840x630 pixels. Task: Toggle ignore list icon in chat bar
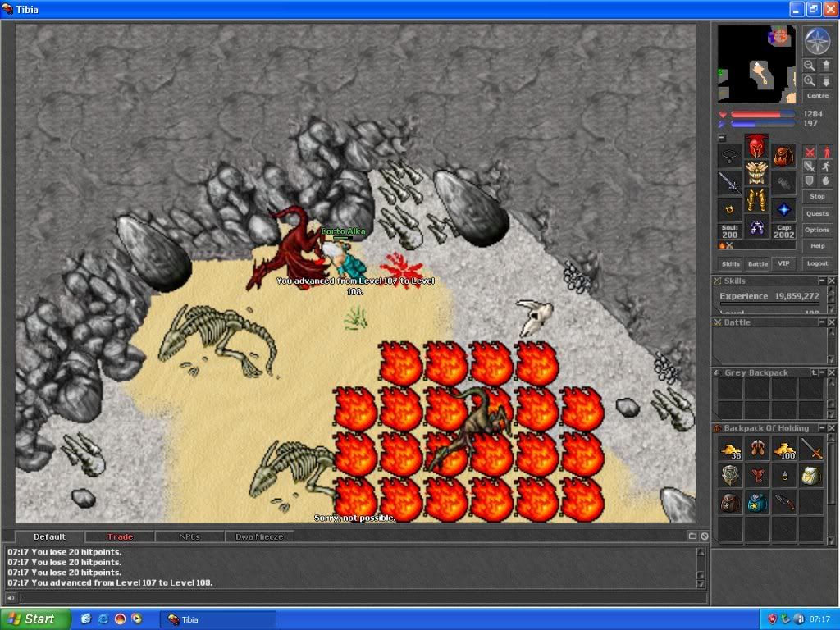pyautogui.click(x=705, y=536)
